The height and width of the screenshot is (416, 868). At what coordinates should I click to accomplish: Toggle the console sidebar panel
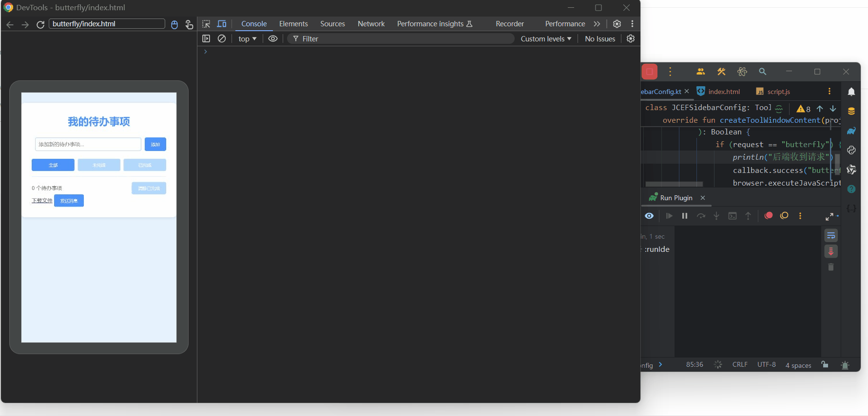pyautogui.click(x=206, y=38)
